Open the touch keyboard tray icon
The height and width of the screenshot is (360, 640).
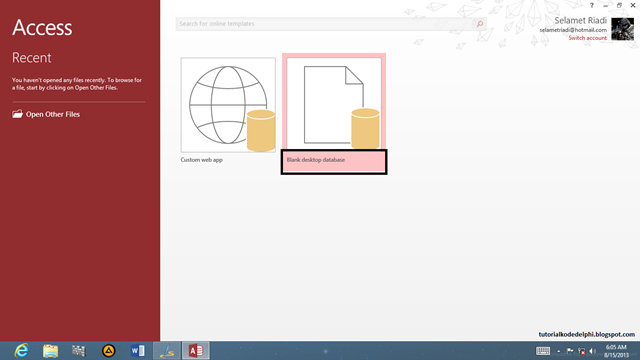click(x=543, y=351)
